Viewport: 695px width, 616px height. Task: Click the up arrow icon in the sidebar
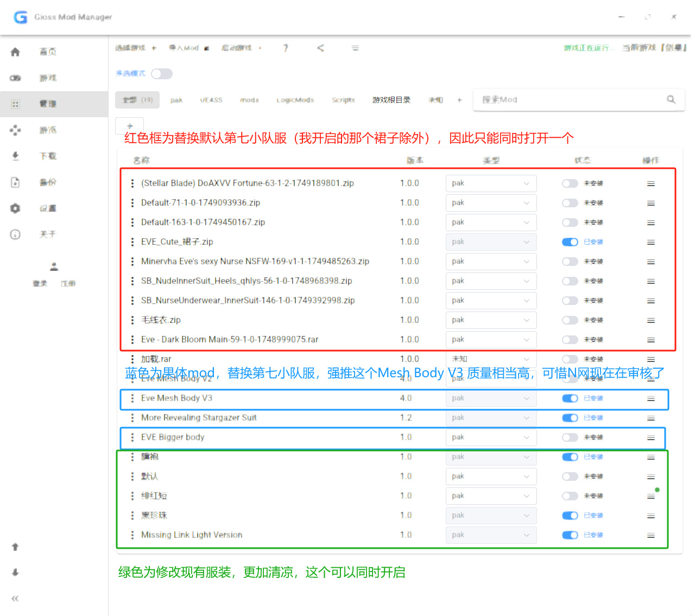pos(15,547)
